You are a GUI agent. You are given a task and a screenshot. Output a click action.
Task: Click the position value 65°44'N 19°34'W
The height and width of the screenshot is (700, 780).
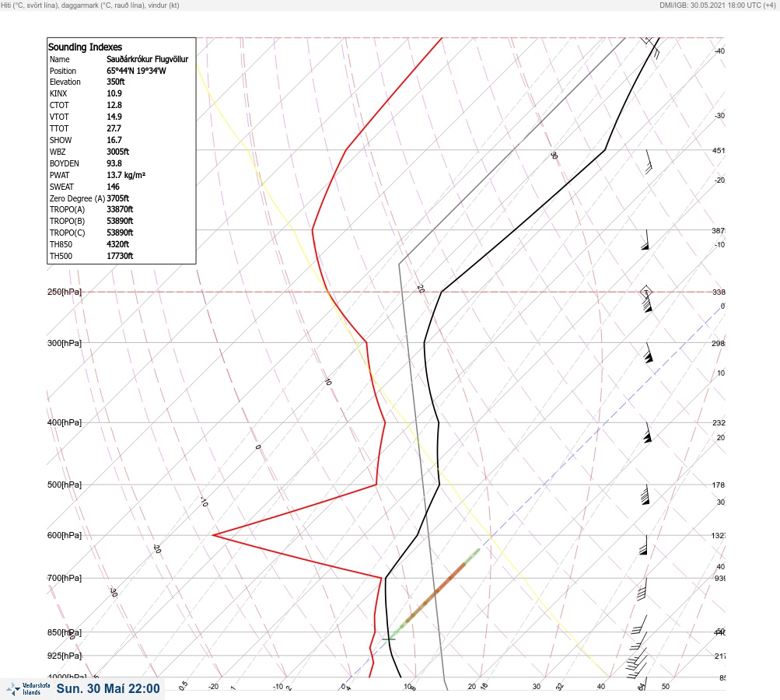(x=136, y=71)
